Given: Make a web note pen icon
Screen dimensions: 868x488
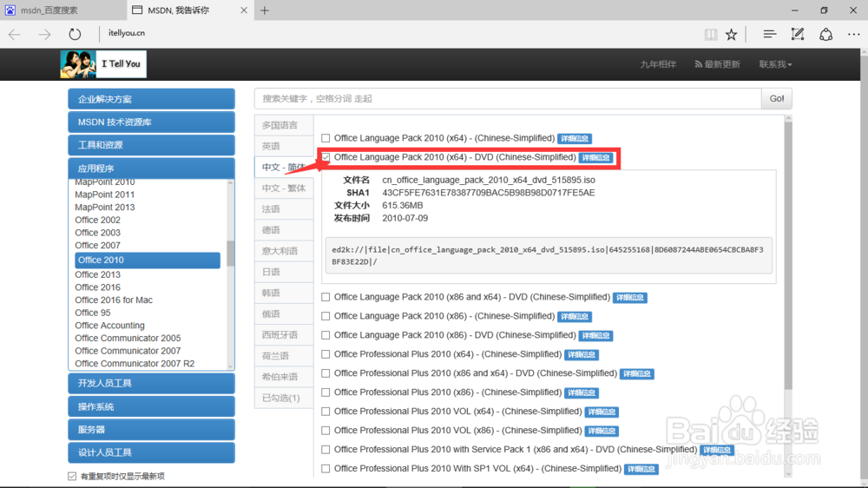Looking at the screenshot, I should coord(797,35).
